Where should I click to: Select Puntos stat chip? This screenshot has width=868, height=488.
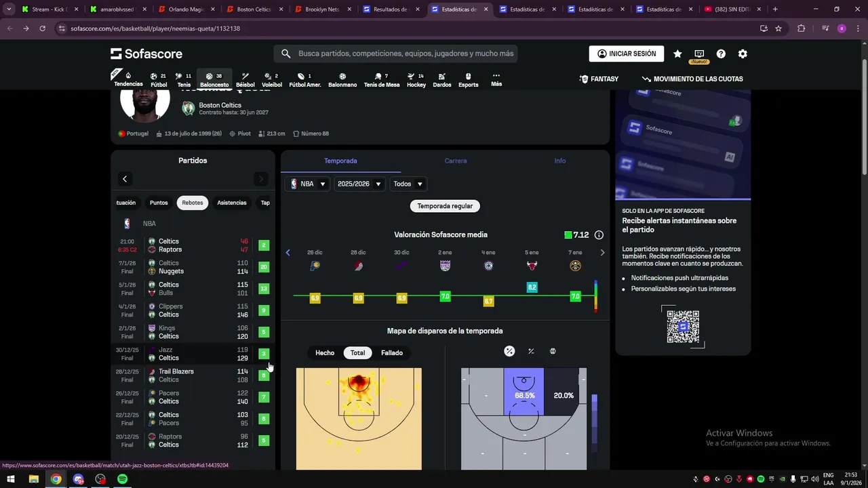(159, 203)
